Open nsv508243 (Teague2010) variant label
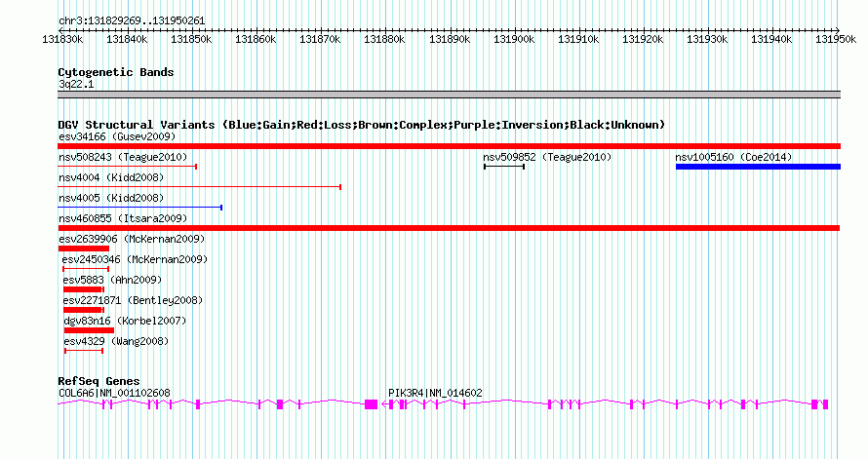Image resolution: width=868 pixels, height=459 pixels. pos(123,157)
